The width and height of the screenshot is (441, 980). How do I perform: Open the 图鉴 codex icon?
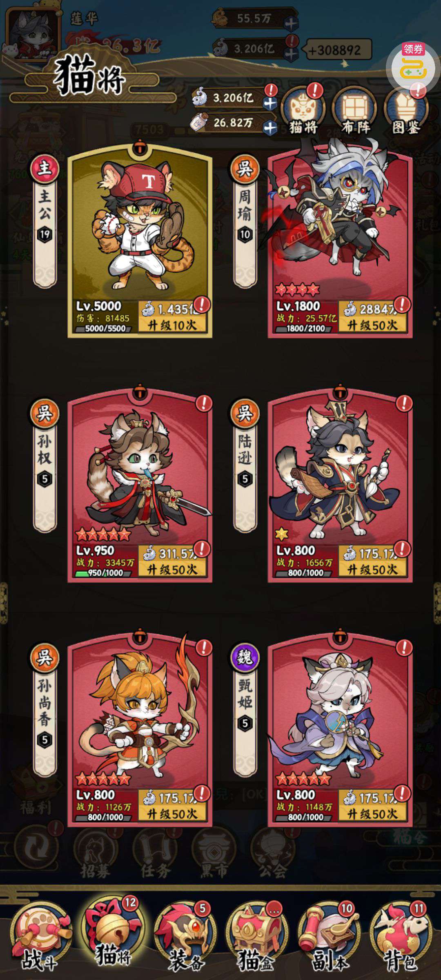click(x=406, y=111)
